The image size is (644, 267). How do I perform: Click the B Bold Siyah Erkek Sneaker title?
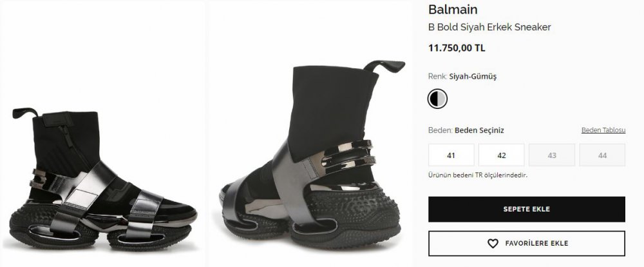489,27
